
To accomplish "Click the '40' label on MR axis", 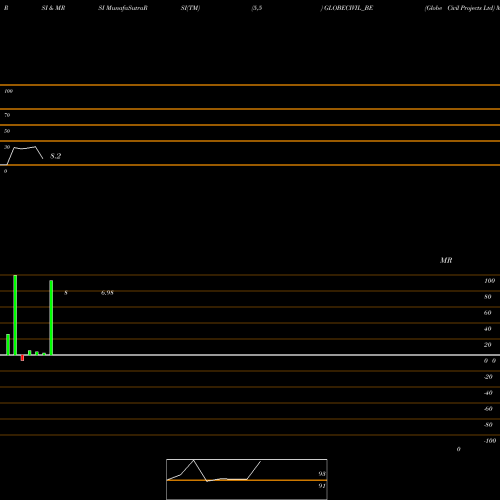I will [488, 329].
